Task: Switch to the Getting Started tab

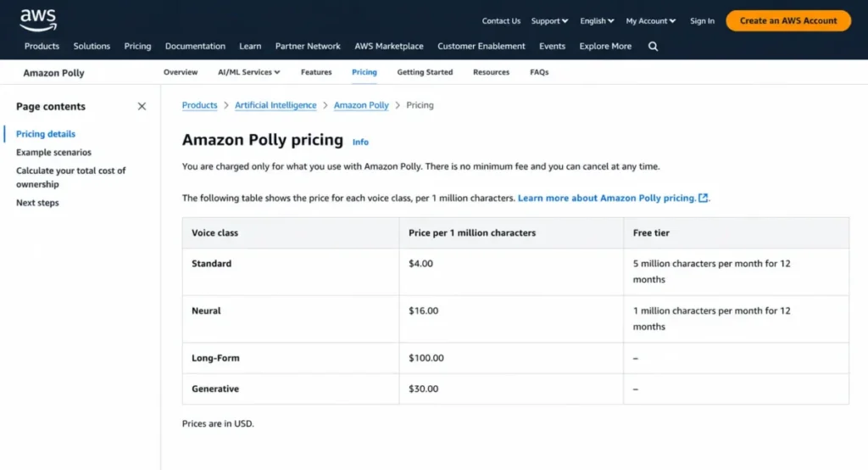Action: 425,72
